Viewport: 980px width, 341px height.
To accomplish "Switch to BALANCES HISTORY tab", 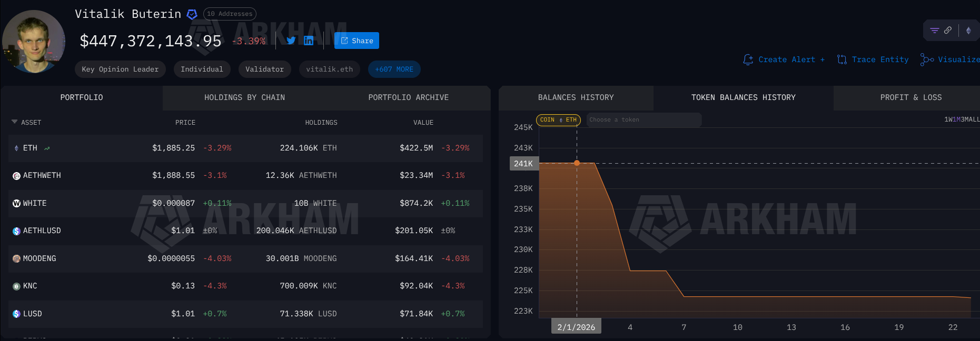I will coord(576,97).
